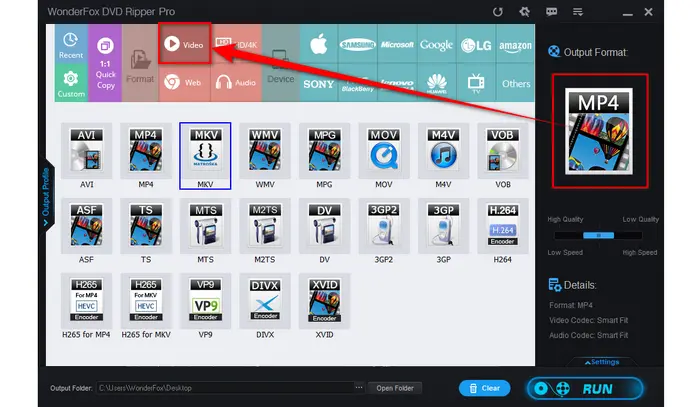
Task: Adjust the quality versus speed slider
Action: click(x=598, y=235)
